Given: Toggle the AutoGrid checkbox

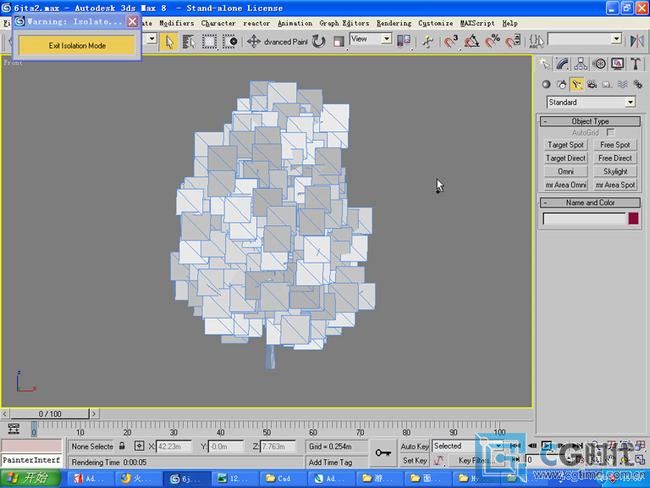Looking at the screenshot, I should pos(610,132).
